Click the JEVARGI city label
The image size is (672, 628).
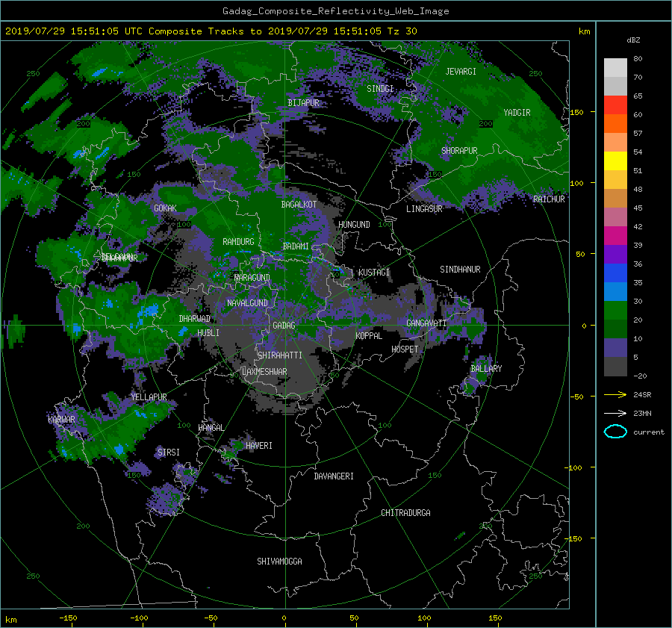tap(461, 72)
